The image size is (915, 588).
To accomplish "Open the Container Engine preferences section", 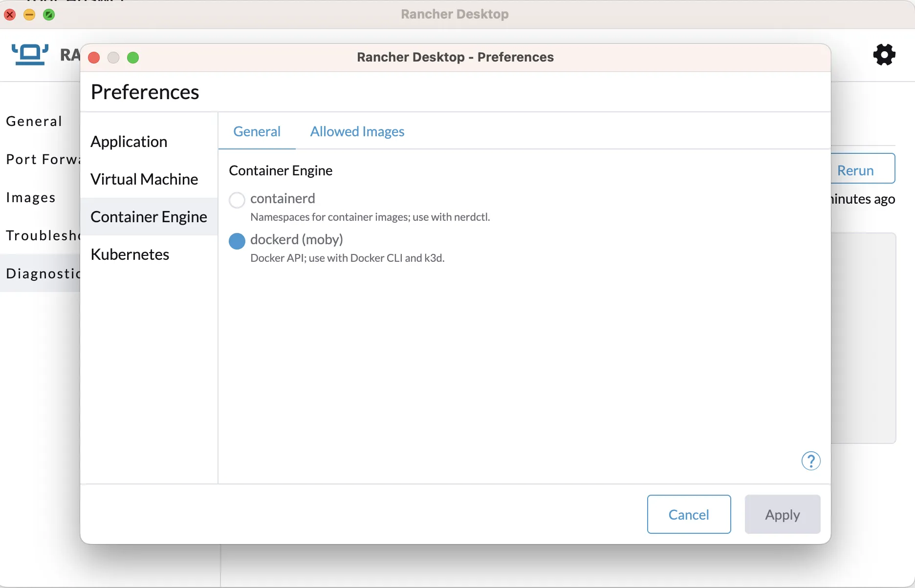I will pyautogui.click(x=149, y=217).
